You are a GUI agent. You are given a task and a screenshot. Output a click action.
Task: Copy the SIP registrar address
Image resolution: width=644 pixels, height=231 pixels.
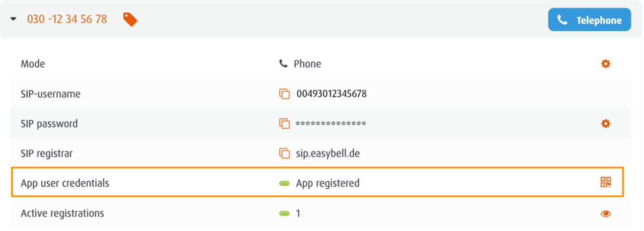point(284,153)
